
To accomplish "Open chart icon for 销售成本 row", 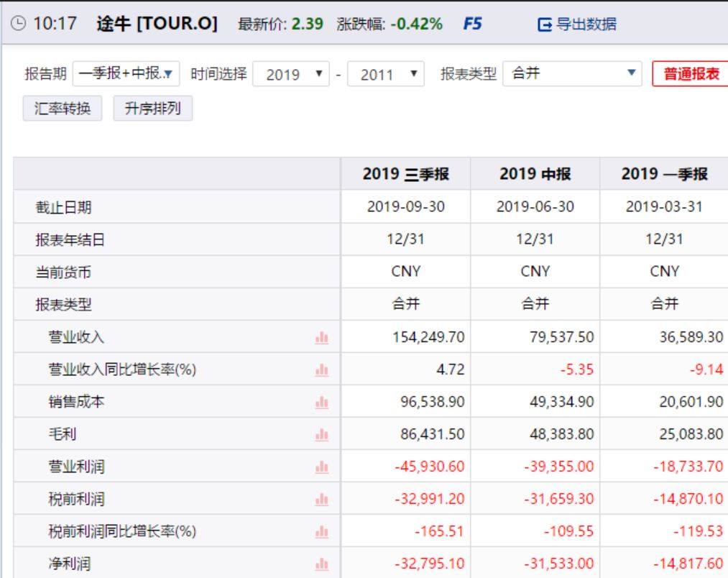I will [322, 403].
